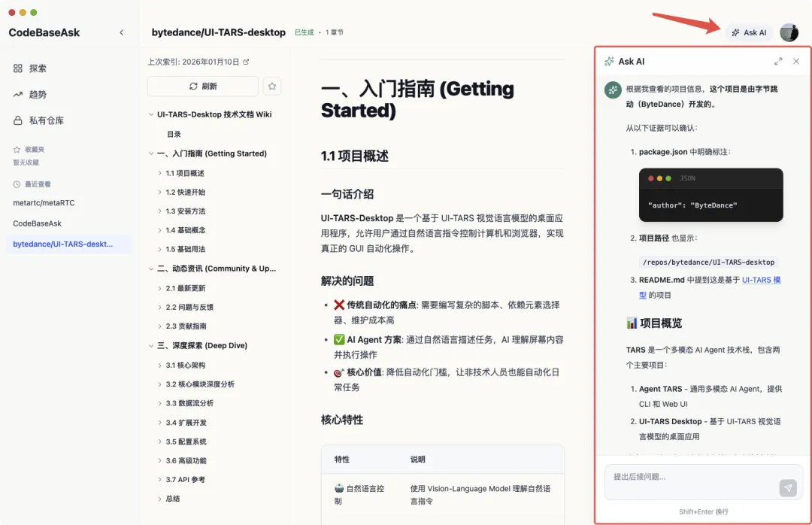Expand the 1.2 快速开始 tree item

[159, 192]
